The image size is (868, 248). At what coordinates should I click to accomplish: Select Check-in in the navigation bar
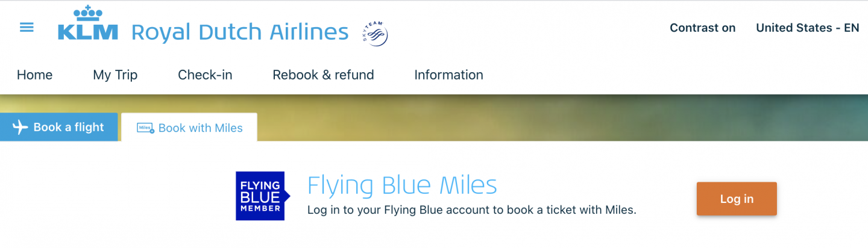205,75
